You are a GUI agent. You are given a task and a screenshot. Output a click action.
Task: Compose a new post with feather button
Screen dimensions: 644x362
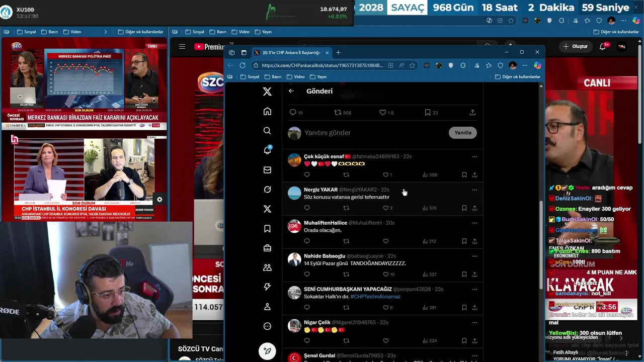[267, 351]
